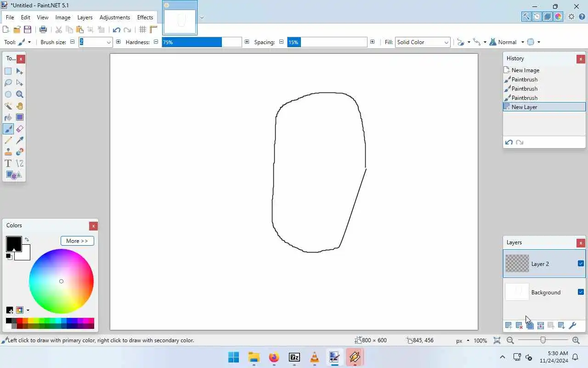The height and width of the screenshot is (368, 588).
Task: Select the Eraser tool
Action: (20, 129)
